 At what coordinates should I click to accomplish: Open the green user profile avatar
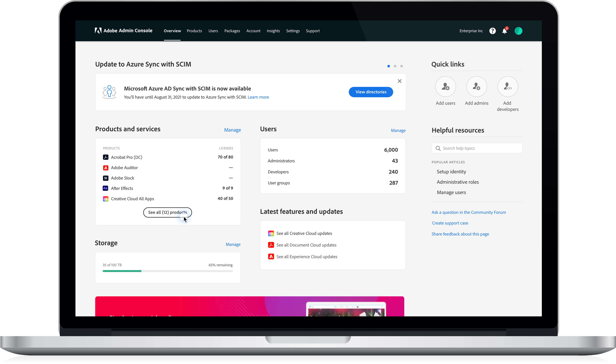(x=518, y=31)
